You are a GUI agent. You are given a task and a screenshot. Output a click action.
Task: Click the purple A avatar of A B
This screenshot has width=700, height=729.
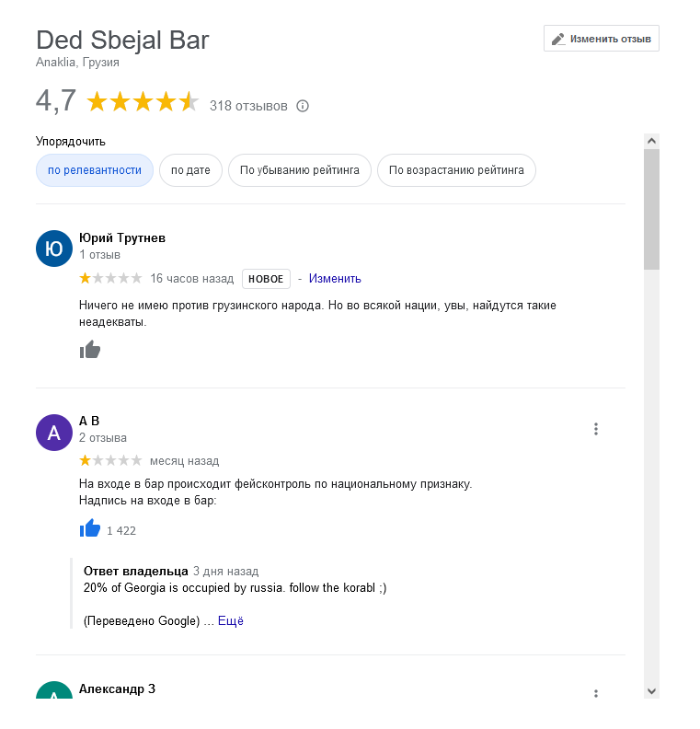54,433
